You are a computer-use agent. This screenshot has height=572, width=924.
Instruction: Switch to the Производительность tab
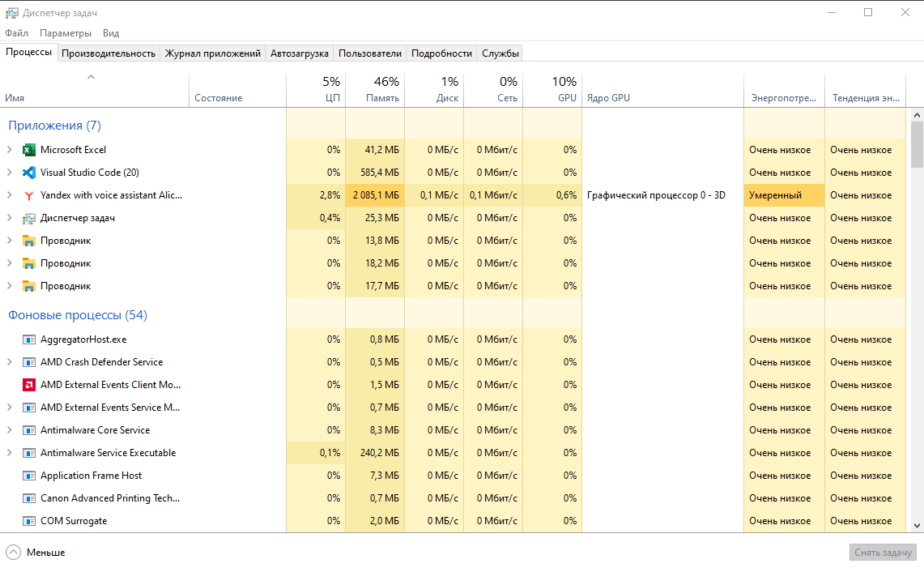click(109, 53)
